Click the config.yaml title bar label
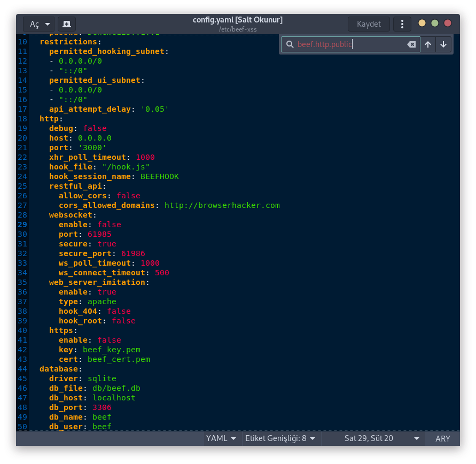Image resolution: width=476 pixels, height=464 pixels. pos(238,19)
